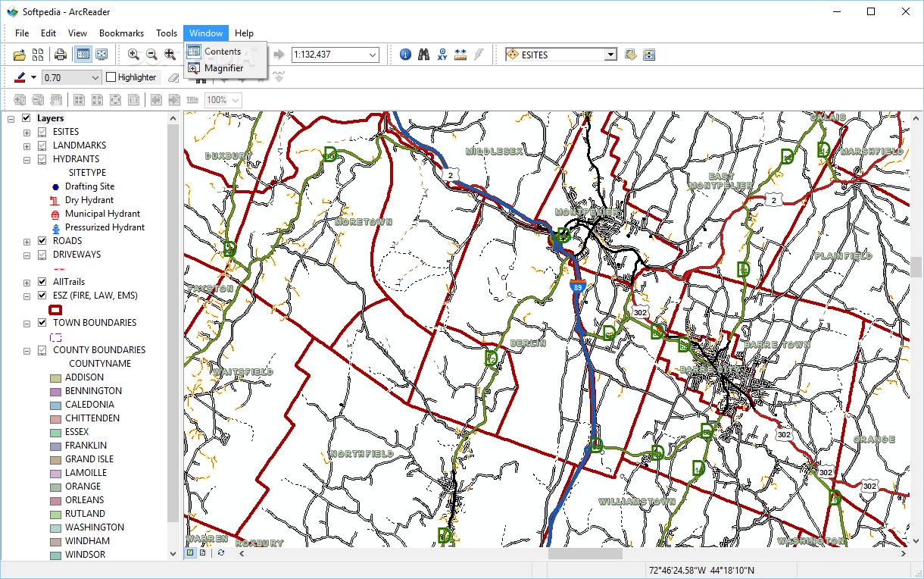924x579 pixels.
Task: Expand the LANDMARKS layer tree node
Action: click(27, 146)
